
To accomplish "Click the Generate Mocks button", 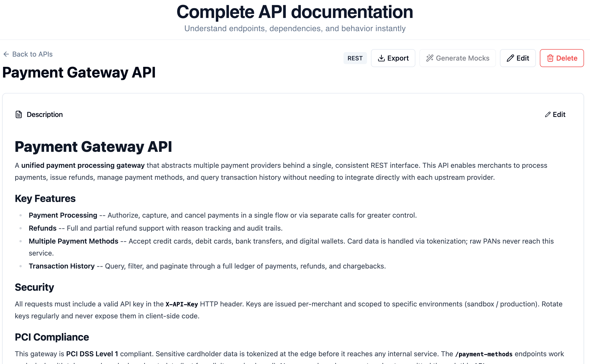I will 457,58.
